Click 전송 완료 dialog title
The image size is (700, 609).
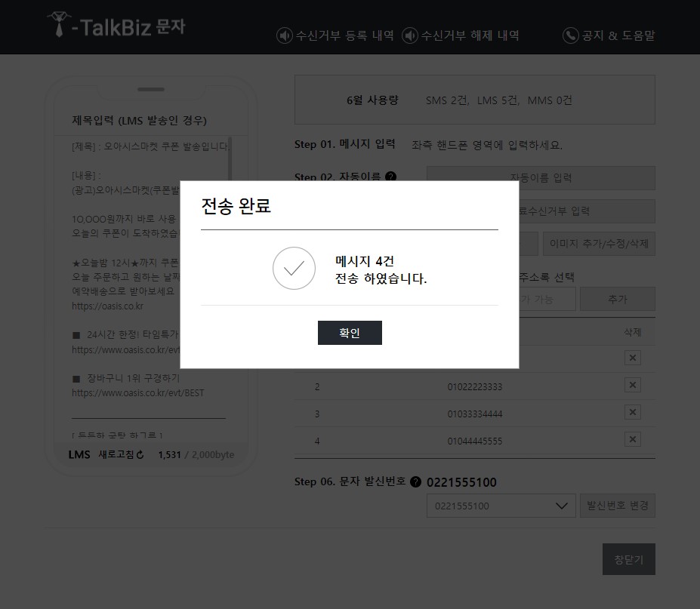tap(236, 206)
